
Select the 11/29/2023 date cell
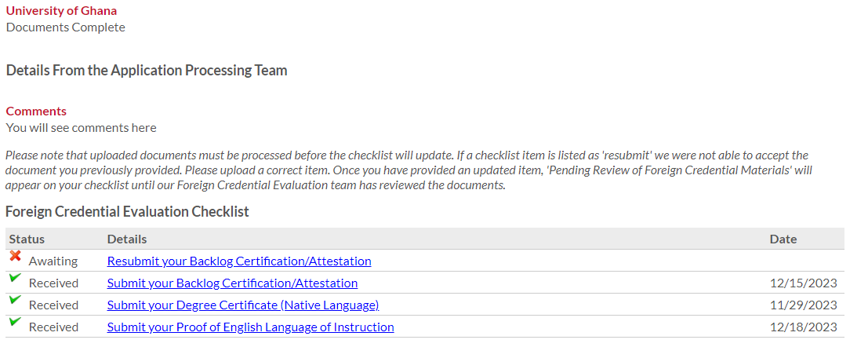pyautogui.click(x=803, y=305)
